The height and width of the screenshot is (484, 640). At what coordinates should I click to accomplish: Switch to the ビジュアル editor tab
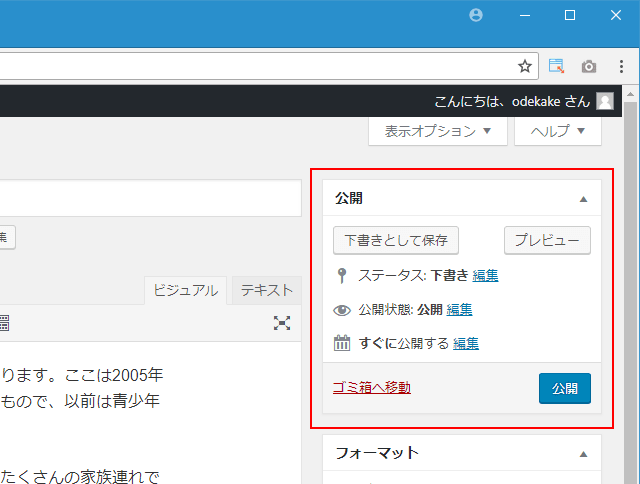(186, 291)
